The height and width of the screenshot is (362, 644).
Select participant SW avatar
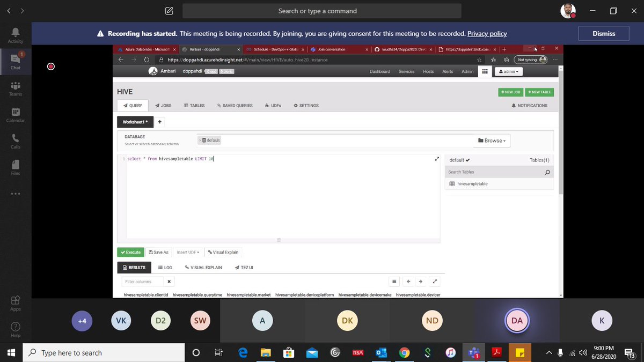pyautogui.click(x=200, y=321)
